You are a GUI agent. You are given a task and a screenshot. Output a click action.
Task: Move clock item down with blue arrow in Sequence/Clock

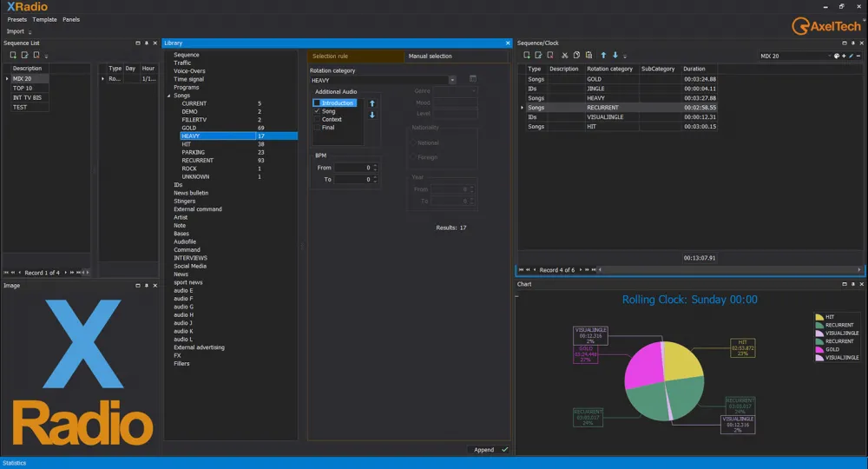point(615,56)
